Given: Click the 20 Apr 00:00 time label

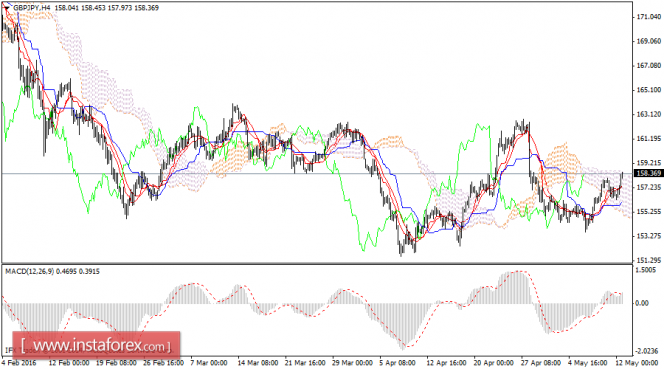Looking at the screenshot, I should [494, 363].
